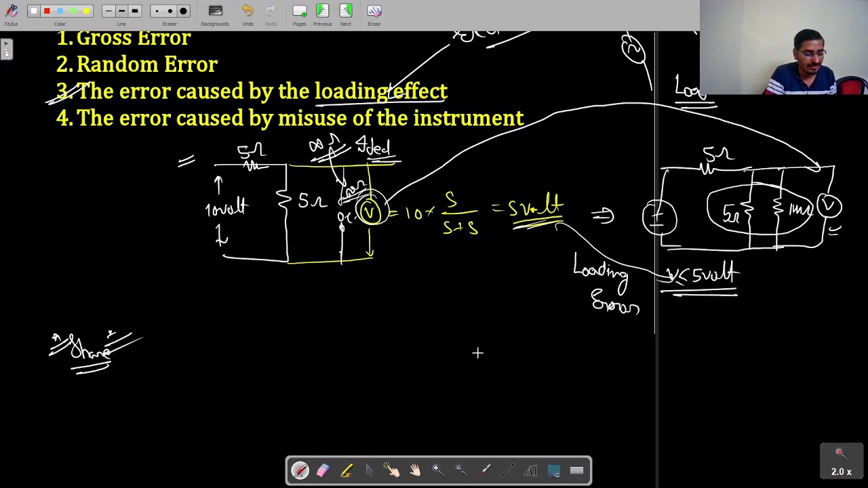The width and height of the screenshot is (868, 488).
Task: Click the zoom out magnifier
Action: 461,470
